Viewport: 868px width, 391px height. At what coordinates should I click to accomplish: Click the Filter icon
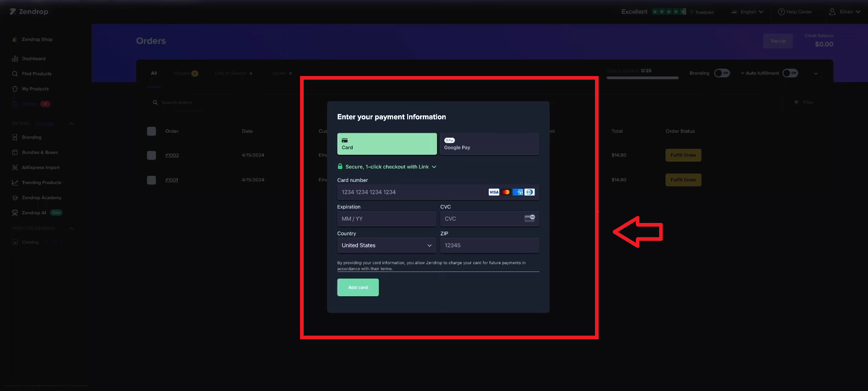pyautogui.click(x=796, y=103)
